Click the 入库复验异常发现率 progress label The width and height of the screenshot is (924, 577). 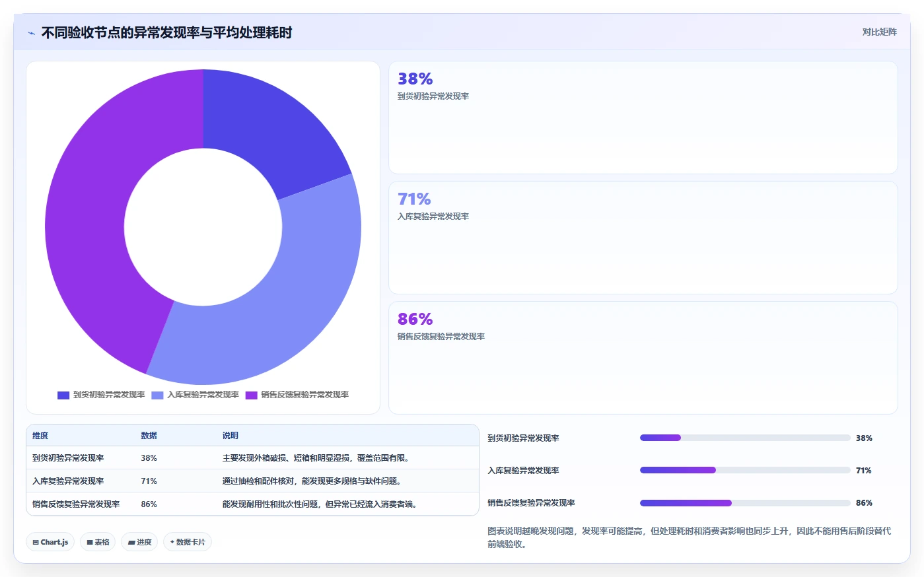[523, 471]
